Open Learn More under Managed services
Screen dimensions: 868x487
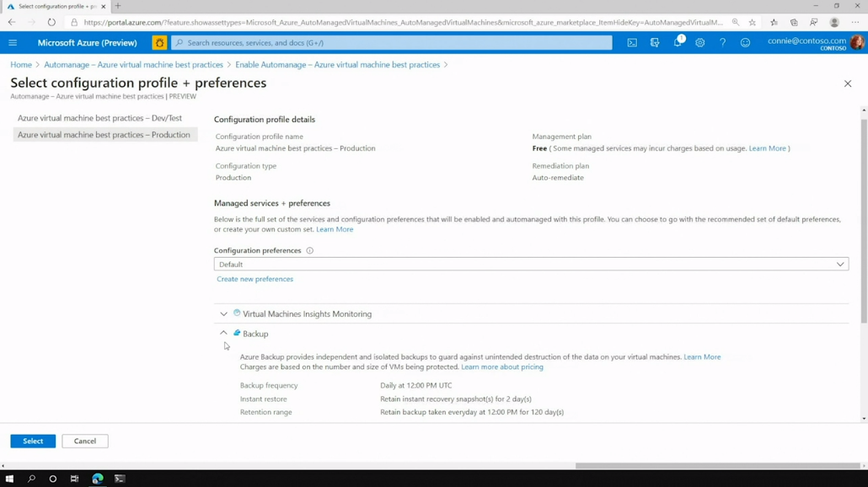(x=335, y=229)
